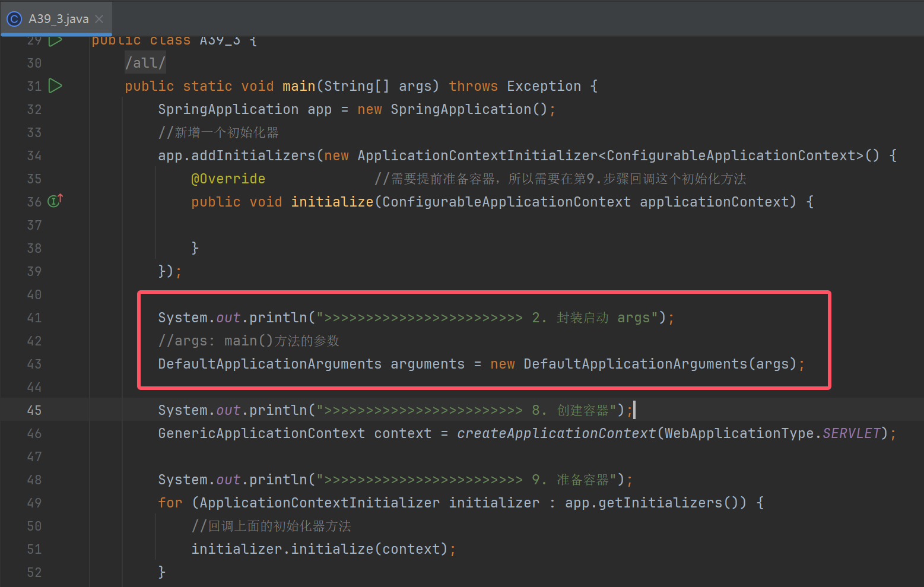Select line number 34 in gutter
924x587 pixels.
tap(34, 156)
